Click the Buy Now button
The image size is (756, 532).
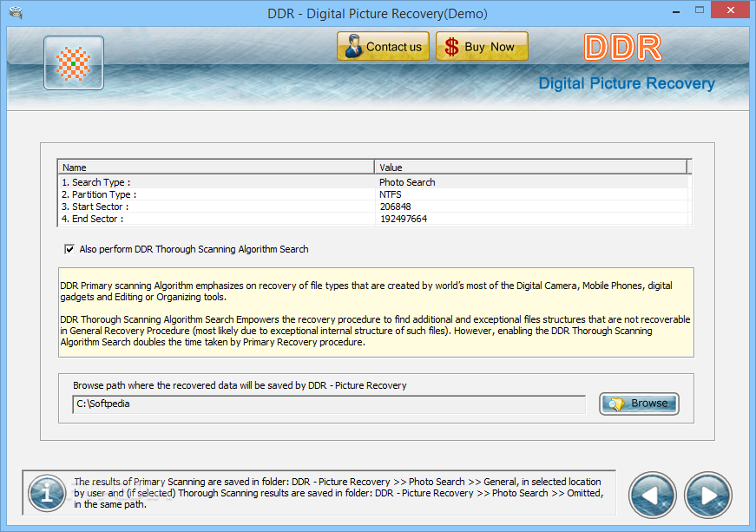point(482,46)
